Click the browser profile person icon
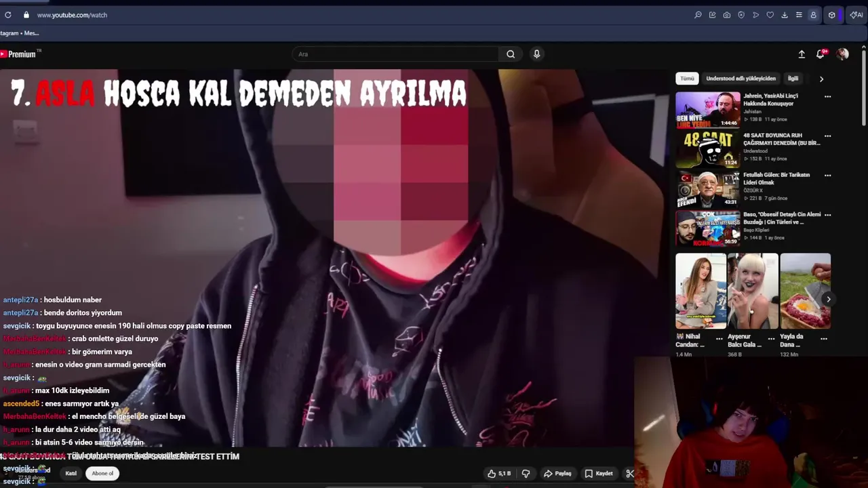 [x=813, y=15]
